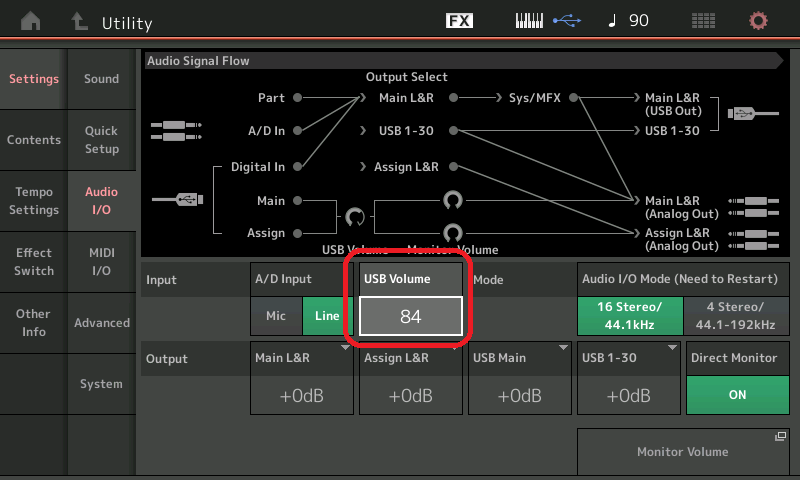Screen dimensions: 800x480
Task: Go to the Home screen icon
Action: [32, 21]
